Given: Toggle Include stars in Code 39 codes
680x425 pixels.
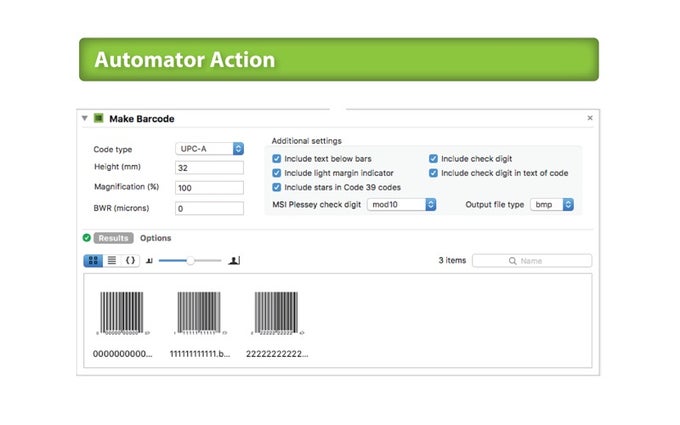Looking at the screenshot, I should (277, 187).
